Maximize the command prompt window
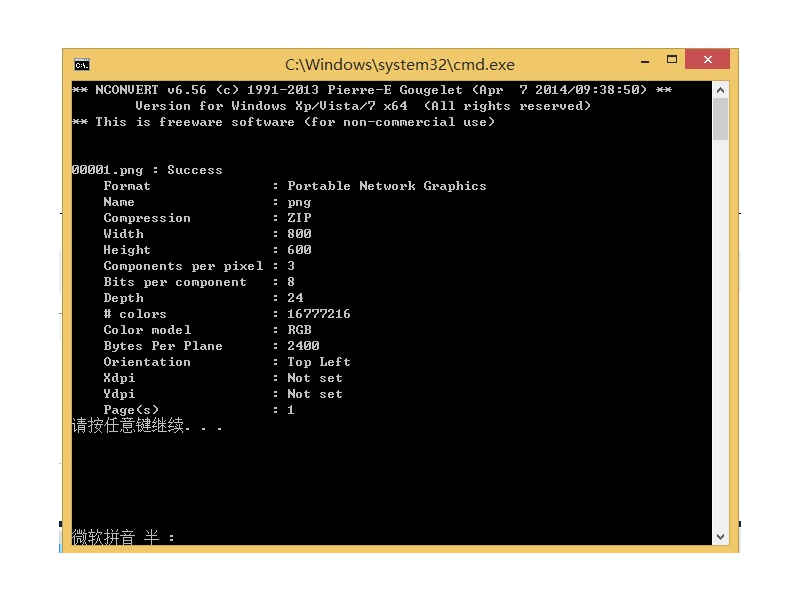800x600 pixels. (672, 61)
